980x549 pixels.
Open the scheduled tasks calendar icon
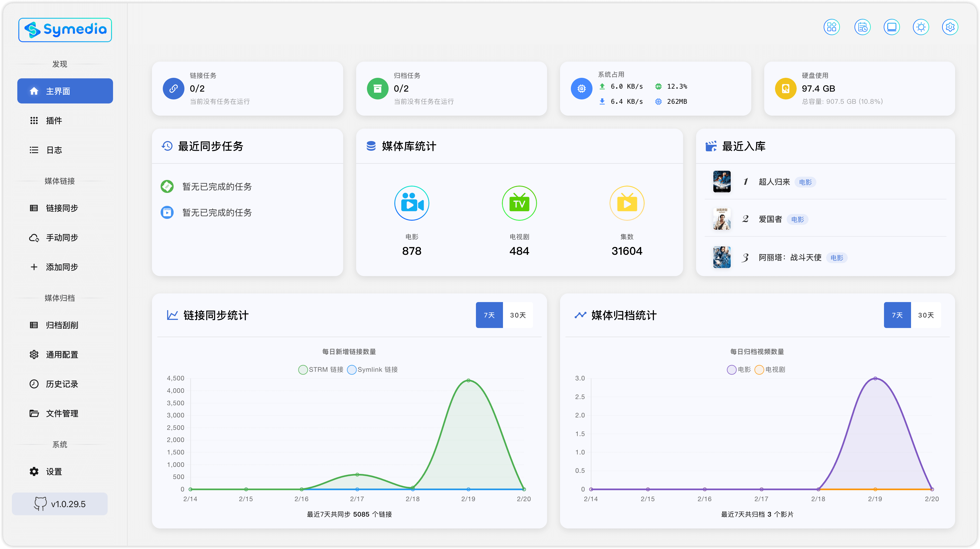point(862,27)
